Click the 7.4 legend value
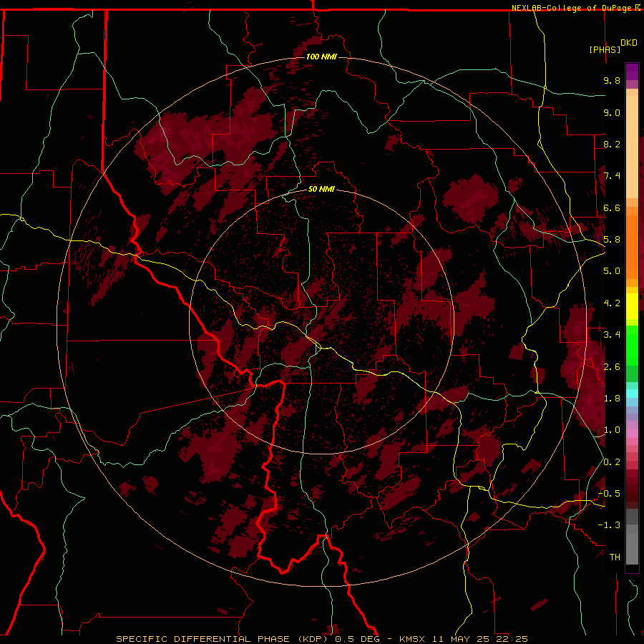 (x=612, y=176)
